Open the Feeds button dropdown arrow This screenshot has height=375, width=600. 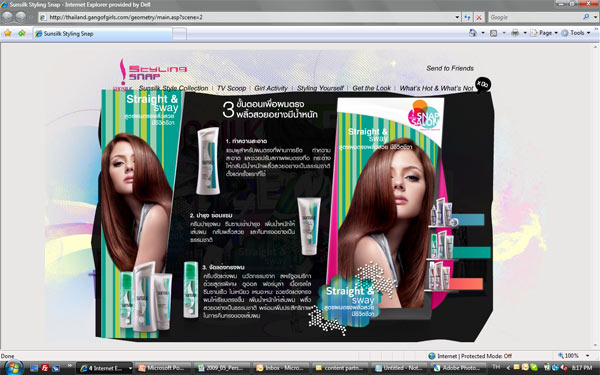pyautogui.click(x=504, y=33)
